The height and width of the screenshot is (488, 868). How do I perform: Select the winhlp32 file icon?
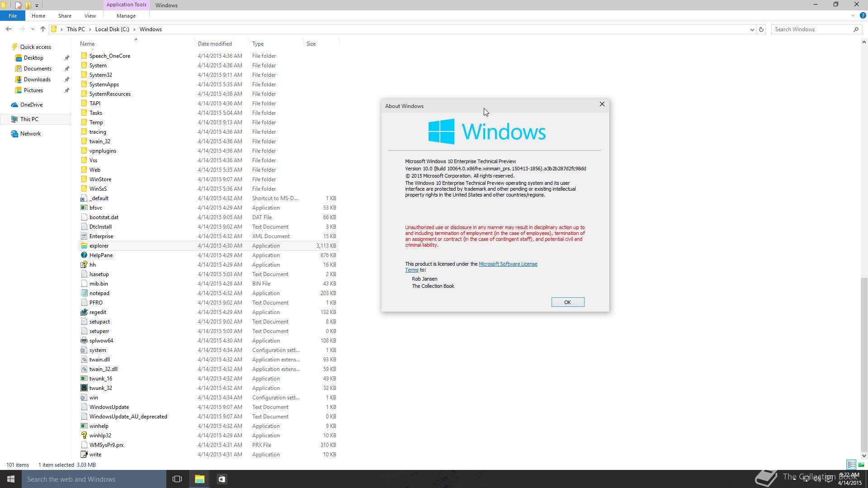tap(84, 436)
